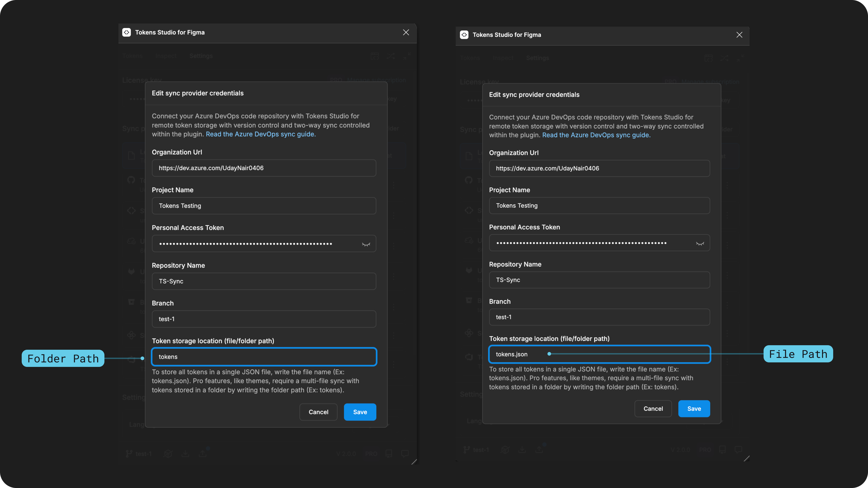Click storage location field containing 'tokens'
868x488 pixels.
point(264,357)
